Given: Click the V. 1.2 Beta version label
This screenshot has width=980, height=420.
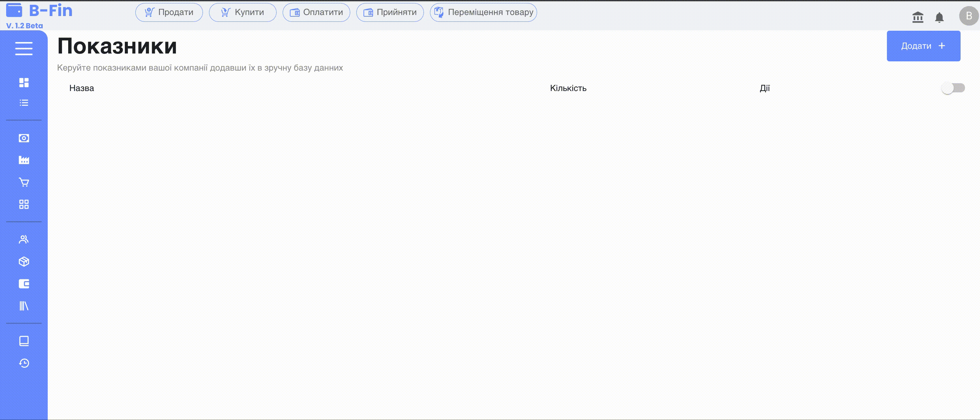Looking at the screenshot, I should pos(25,26).
